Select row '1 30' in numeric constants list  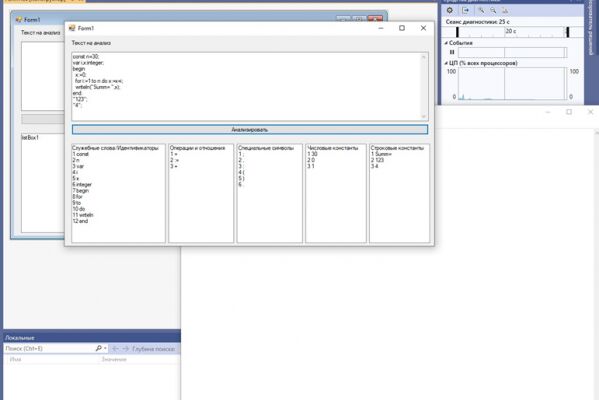[x=336, y=154]
